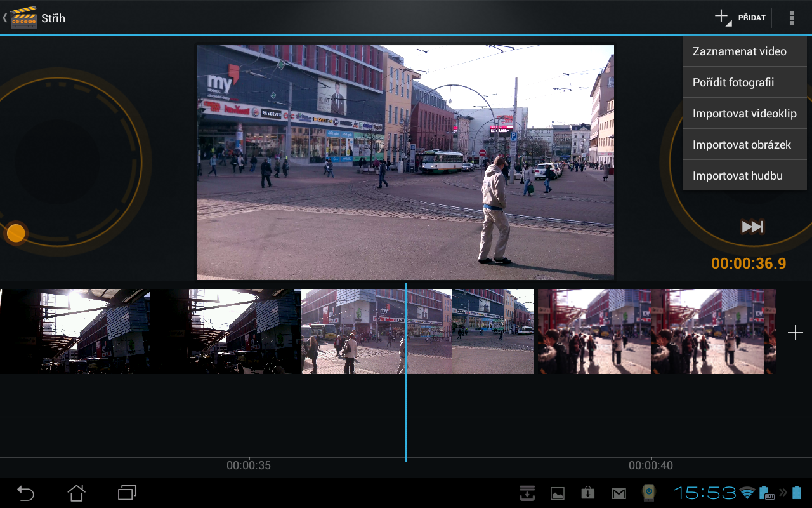Open recent apps switcher icon

[x=128, y=493]
